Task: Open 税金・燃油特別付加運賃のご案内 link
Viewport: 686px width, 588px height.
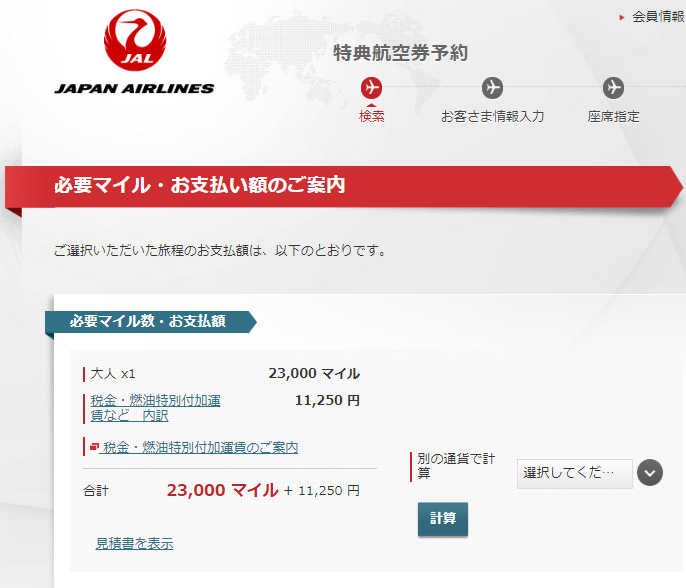Action: [201, 447]
